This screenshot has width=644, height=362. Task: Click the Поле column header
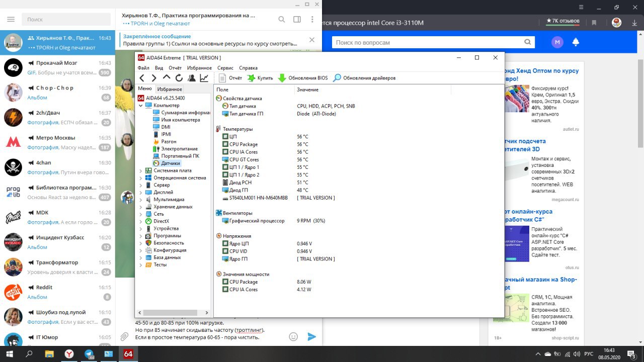(x=254, y=89)
